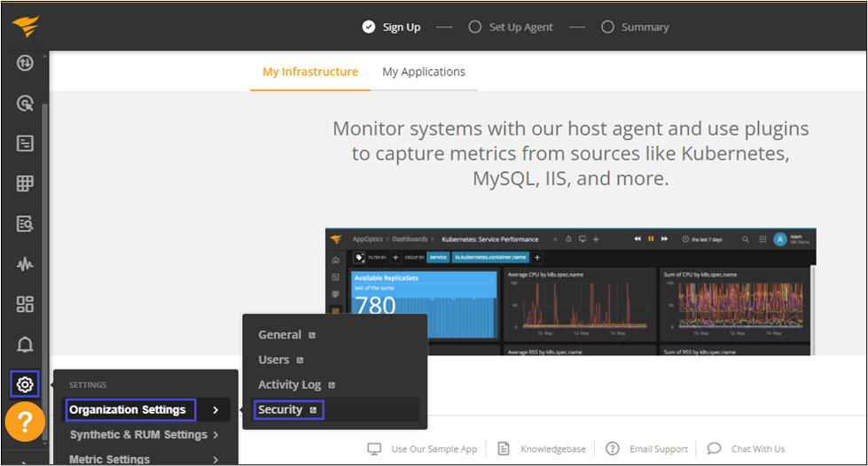Click the external link icon beside Activity Log
Image resolution: width=868 pixels, height=466 pixels.
[x=332, y=385]
